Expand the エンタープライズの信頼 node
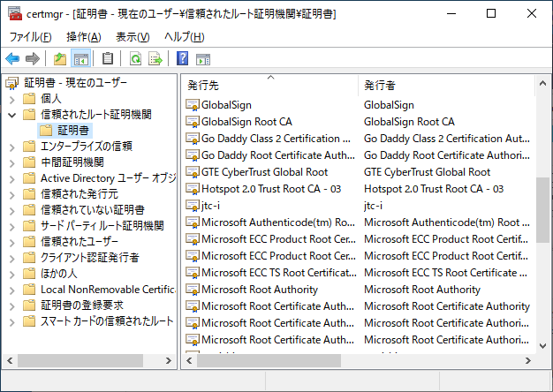553x392 pixels. pos(12,147)
